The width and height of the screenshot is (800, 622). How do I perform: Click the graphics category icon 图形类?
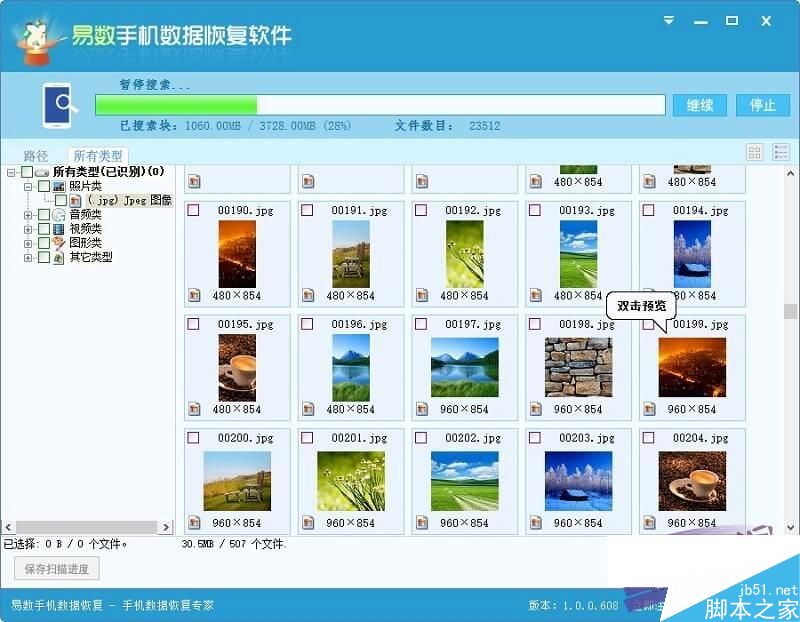click(x=59, y=243)
